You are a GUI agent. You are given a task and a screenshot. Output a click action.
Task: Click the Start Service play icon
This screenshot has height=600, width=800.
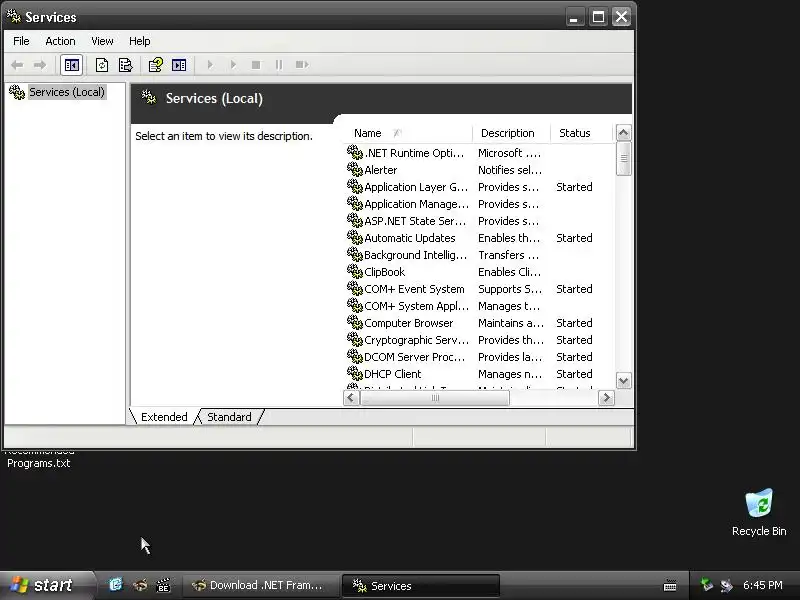coord(210,65)
